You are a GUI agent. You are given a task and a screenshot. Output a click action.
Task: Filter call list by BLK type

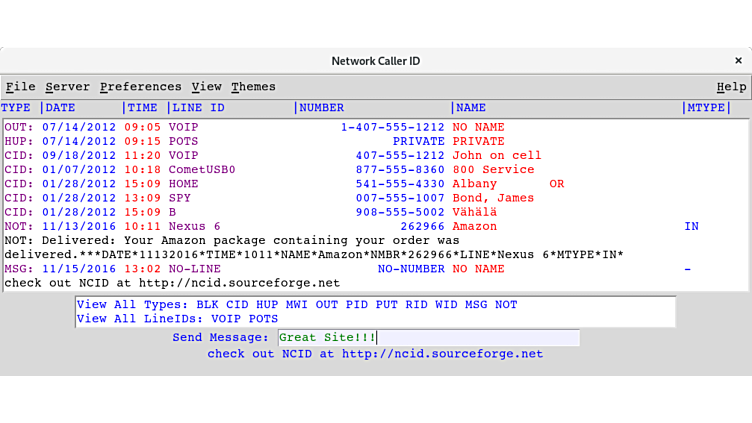click(x=207, y=305)
